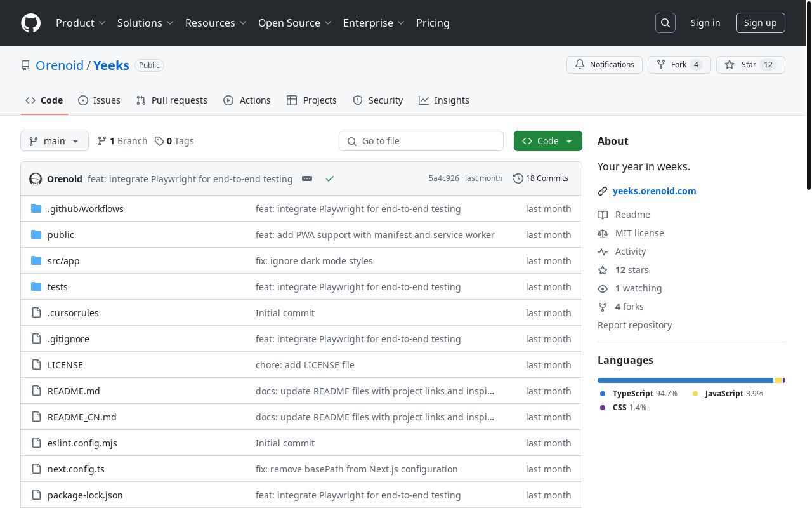Click the Orenoid avatar in commit row
The width and height of the screenshot is (812, 508).
[x=36, y=179]
